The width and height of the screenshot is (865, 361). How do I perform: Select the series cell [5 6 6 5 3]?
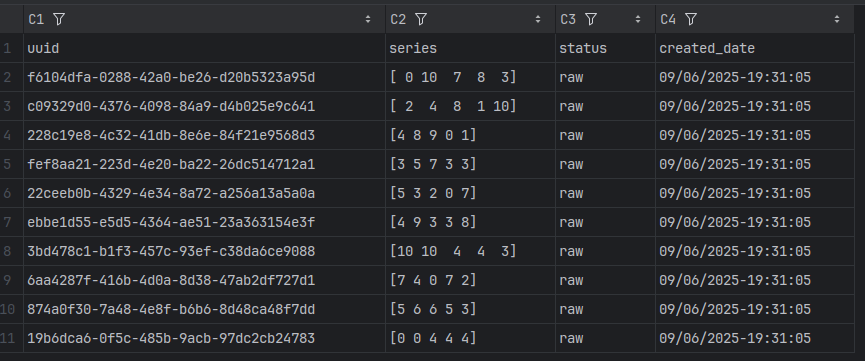[470, 310]
